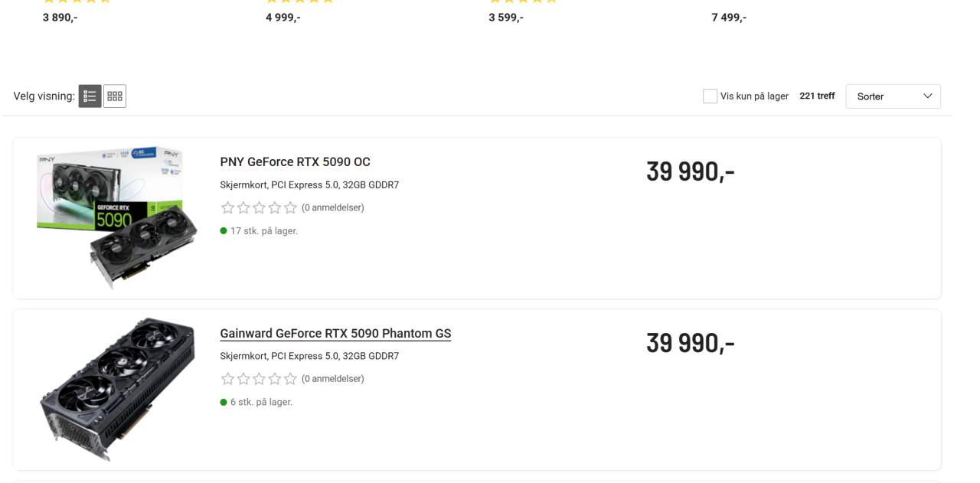Click the PNY RTX 5090 product image
The height and width of the screenshot is (483, 980).
pos(109,218)
